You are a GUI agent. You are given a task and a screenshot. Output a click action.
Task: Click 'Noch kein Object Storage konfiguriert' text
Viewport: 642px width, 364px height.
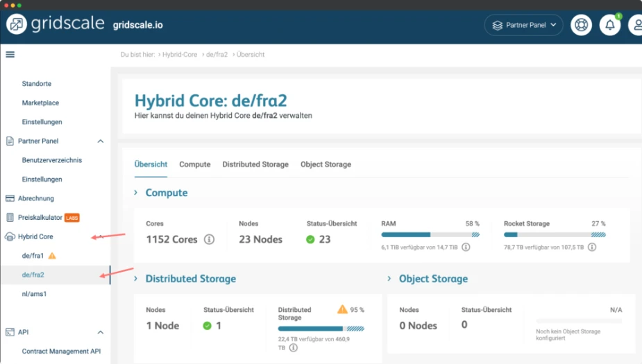tap(568, 335)
